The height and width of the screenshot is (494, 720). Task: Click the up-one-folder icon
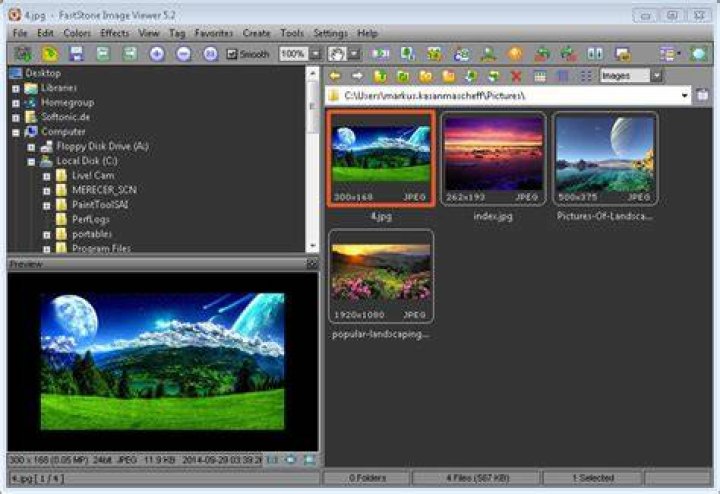(380, 76)
